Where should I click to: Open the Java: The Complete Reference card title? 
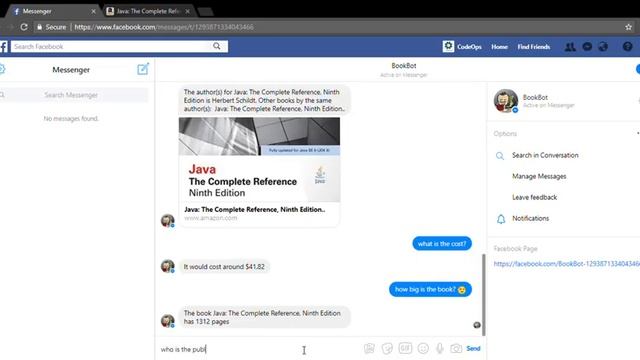point(255,209)
